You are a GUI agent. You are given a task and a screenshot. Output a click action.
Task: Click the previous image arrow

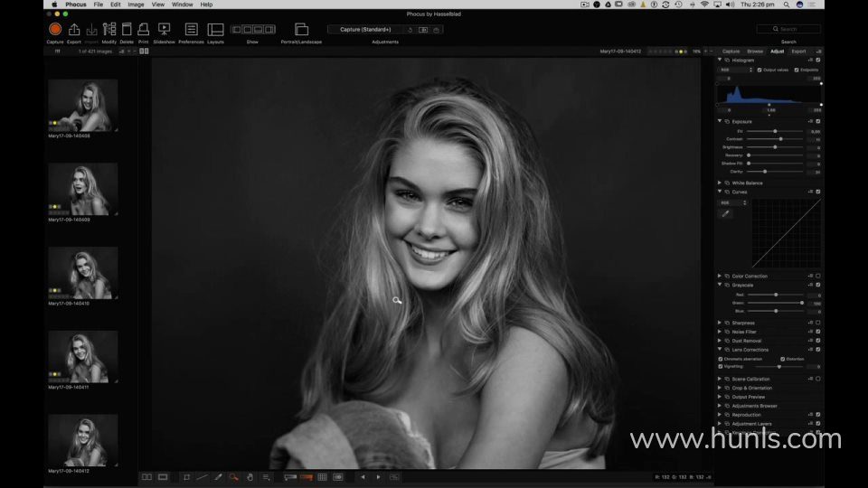coord(363,477)
